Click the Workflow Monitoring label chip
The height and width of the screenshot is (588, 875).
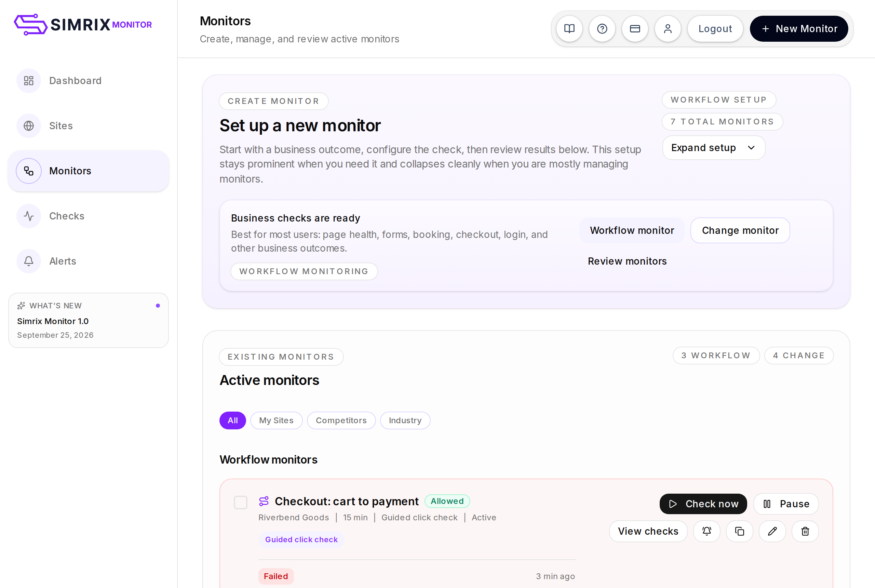[x=304, y=271]
